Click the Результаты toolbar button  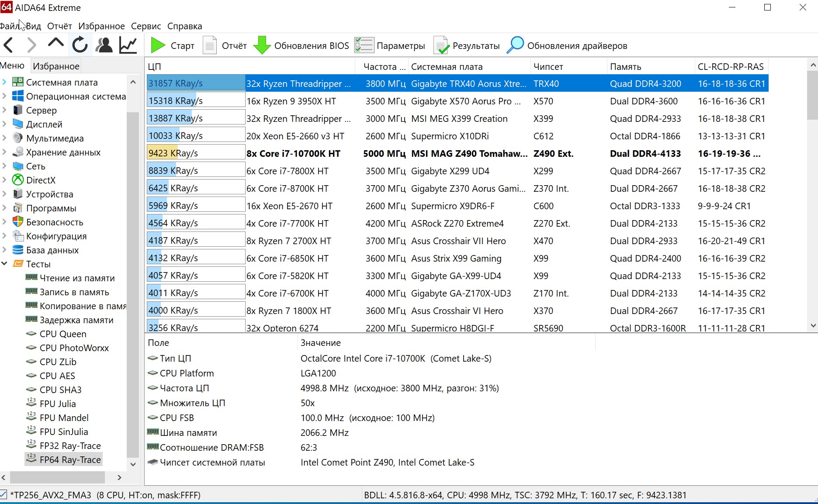tap(467, 45)
